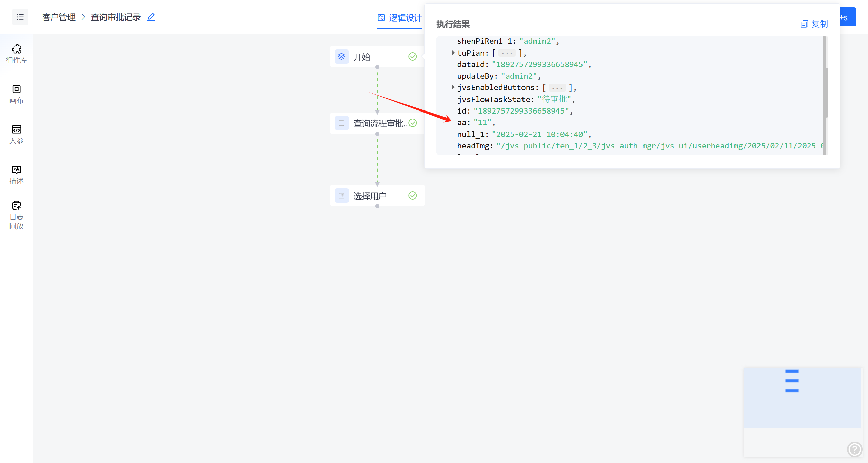Click the list menu icon at top left
The image size is (868, 463).
(20, 17)
